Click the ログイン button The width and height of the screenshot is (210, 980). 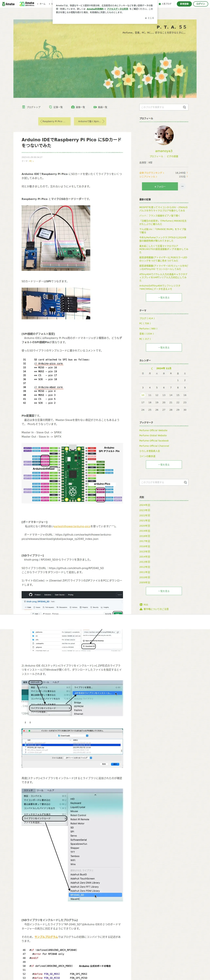point(201,4)
